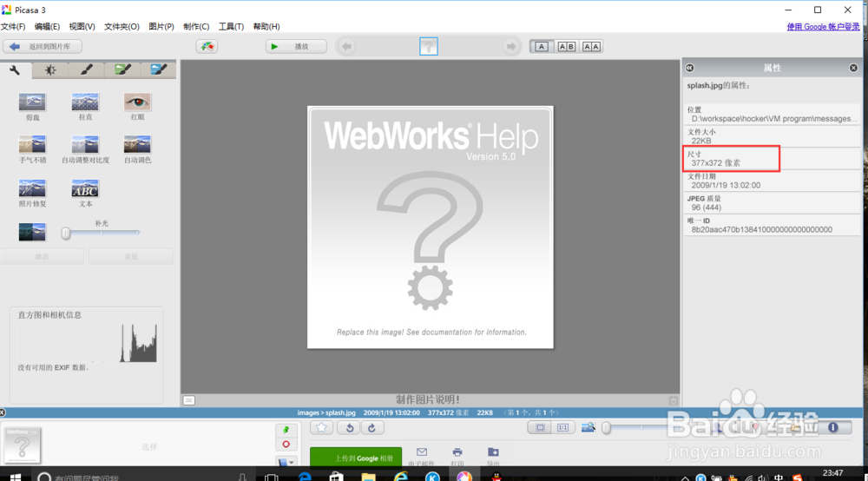Go to the next photo arrow
Image resolution: width=868 pixels, height=481 pixels.
pos(511,47)
